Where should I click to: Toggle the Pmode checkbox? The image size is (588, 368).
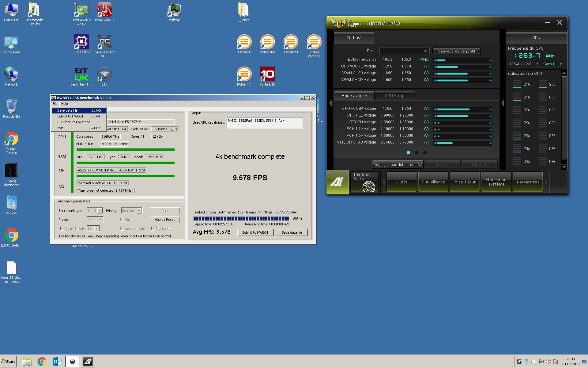coord(122,220)
